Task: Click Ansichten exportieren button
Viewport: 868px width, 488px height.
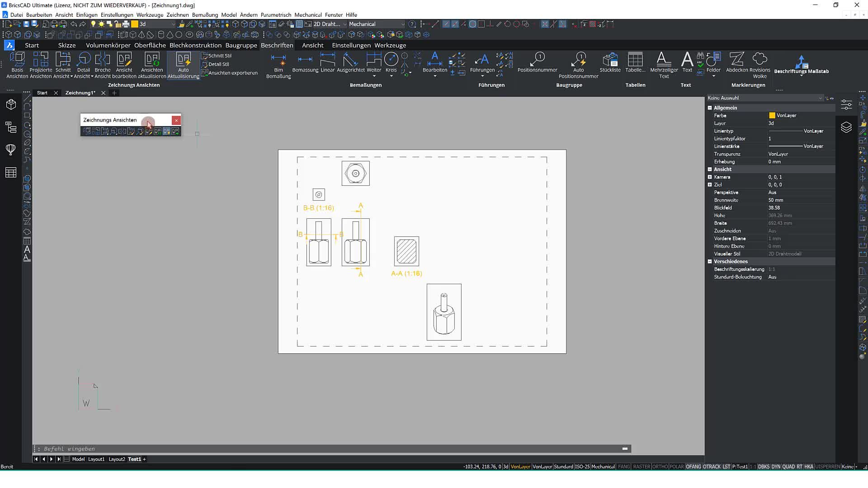Action: click(x=229, y=73)
